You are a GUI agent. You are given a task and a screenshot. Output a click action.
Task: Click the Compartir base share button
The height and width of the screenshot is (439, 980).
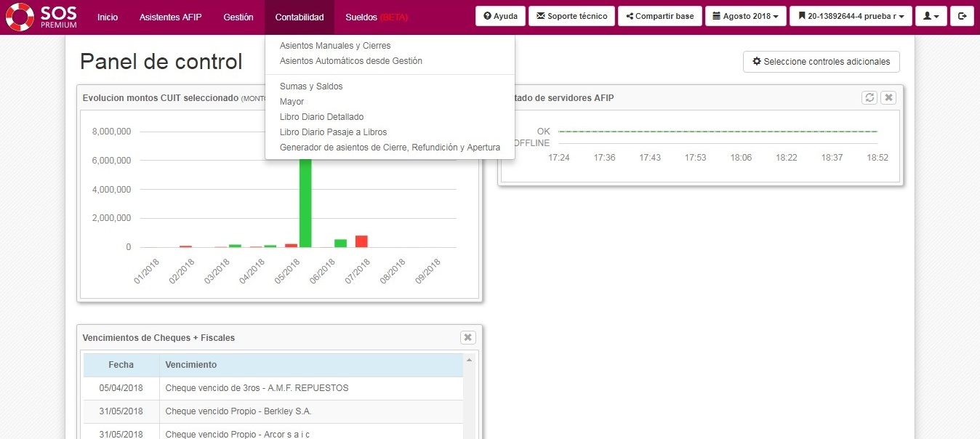pyautogui.click(x=659, y=16)
